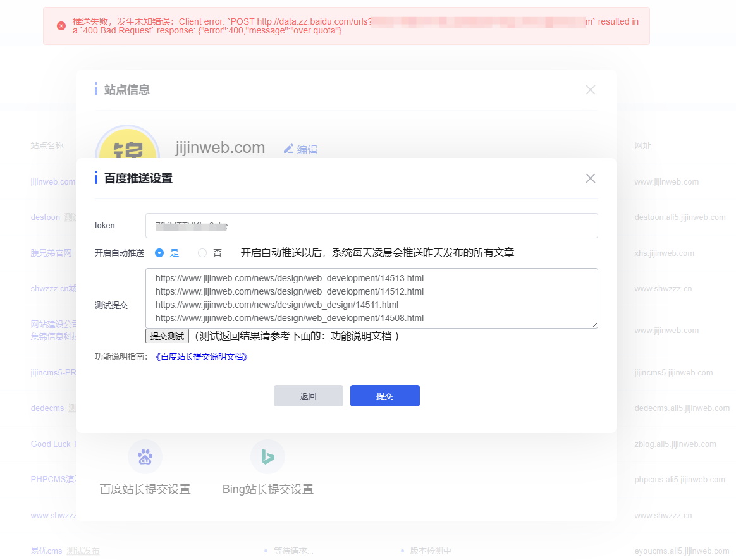Open the PHPCMS演 site in the background list

(x=53, y=479)
